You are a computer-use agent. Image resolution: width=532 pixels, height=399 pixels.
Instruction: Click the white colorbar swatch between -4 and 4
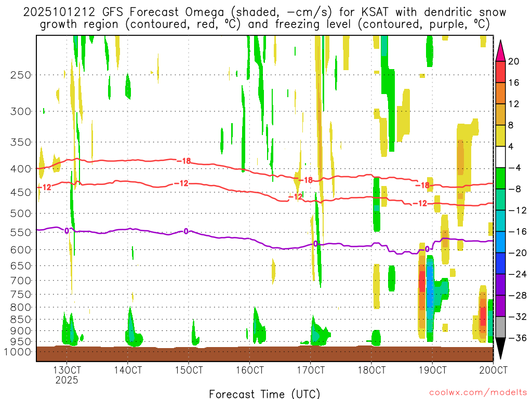[500, 157]
